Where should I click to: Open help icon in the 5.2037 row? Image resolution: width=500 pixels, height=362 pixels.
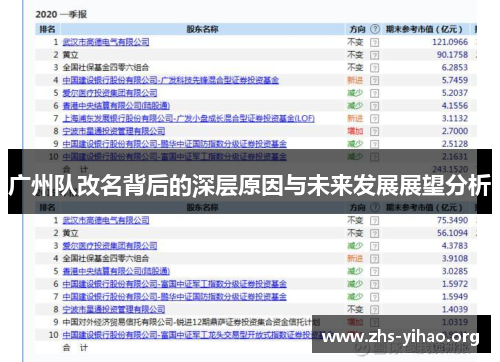click(x=375, y=93)
